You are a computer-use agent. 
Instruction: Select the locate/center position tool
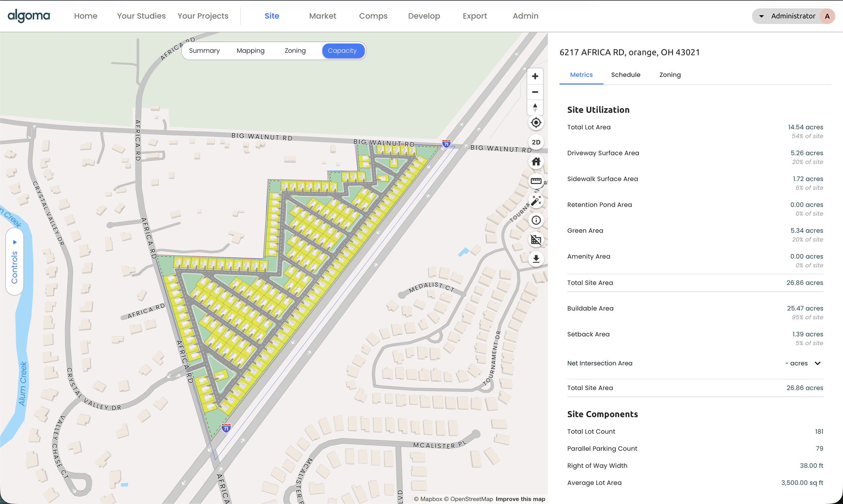point(535,123)
